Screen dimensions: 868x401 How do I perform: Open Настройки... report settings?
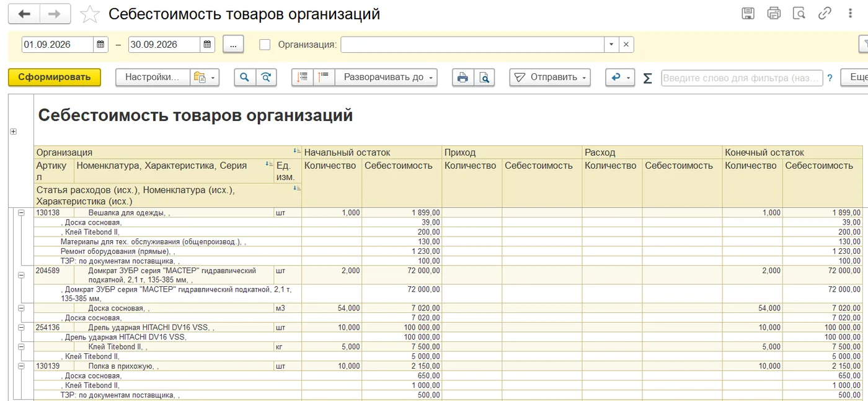click(153, 77)
